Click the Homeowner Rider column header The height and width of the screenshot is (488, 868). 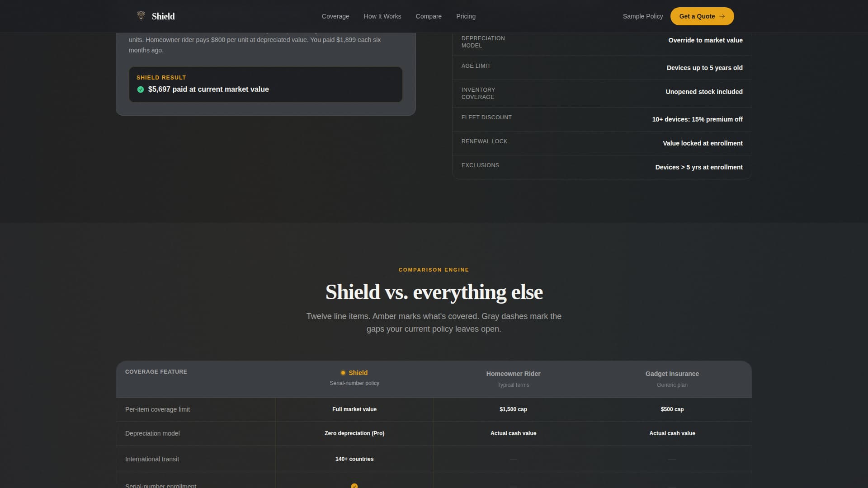pyautogui.click(x=513, y=374)
